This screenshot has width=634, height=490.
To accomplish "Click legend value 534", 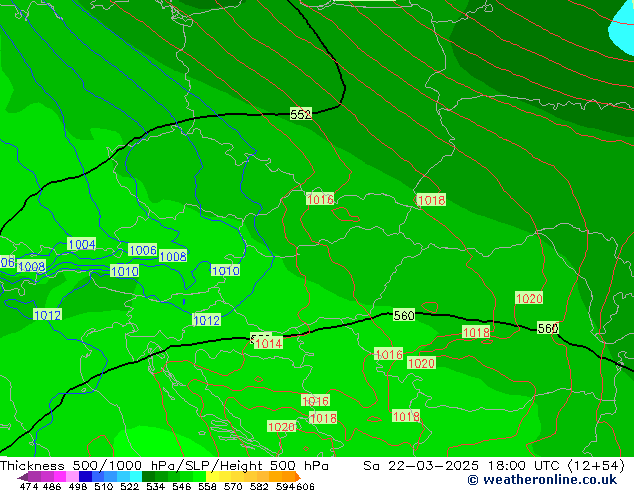I will pos(156,486).
